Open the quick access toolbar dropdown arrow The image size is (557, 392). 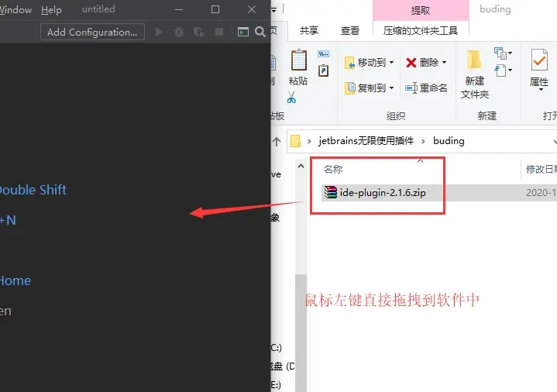[x=274, y=10]
